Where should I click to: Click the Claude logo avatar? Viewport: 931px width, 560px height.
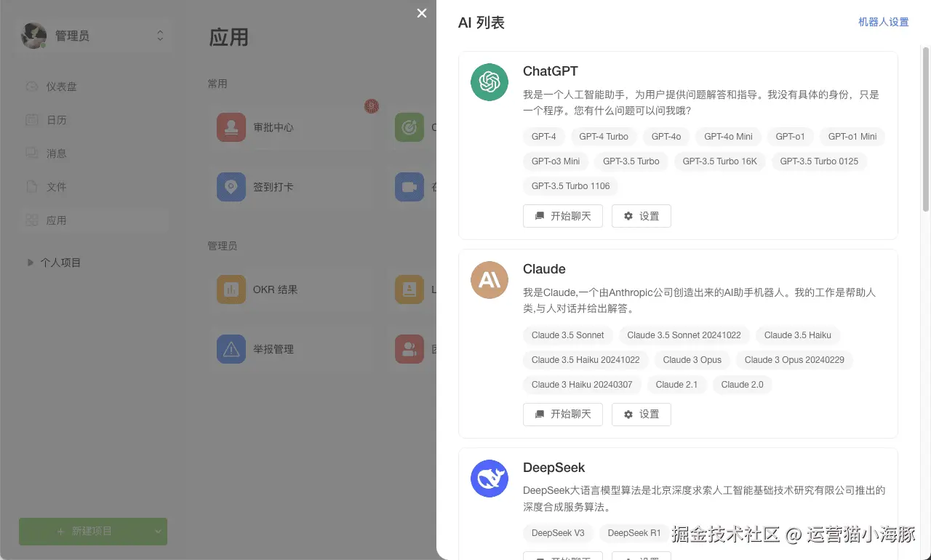click(x=490, y=280)
